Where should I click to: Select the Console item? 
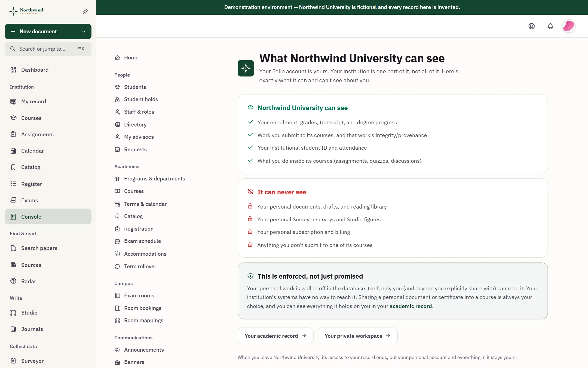pyautogui.click(x=48, y=217)
